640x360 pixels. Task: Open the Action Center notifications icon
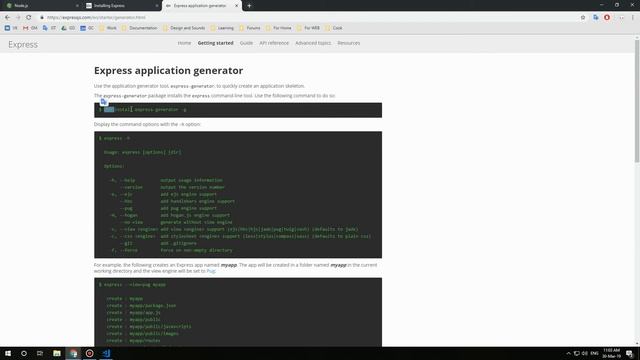[x=630, y=353]
